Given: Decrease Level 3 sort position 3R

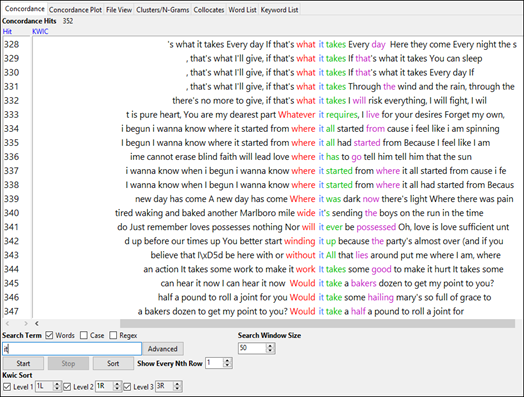Looking at the screenshot, I should click(x=177, y=389).
